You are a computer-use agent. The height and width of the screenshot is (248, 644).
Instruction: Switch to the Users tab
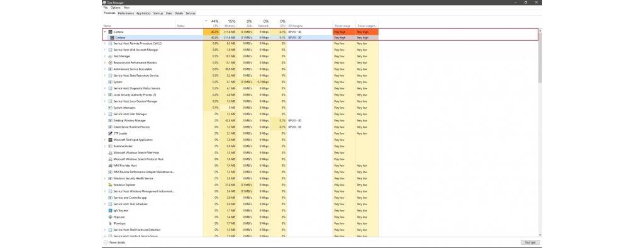pos(169,13)
